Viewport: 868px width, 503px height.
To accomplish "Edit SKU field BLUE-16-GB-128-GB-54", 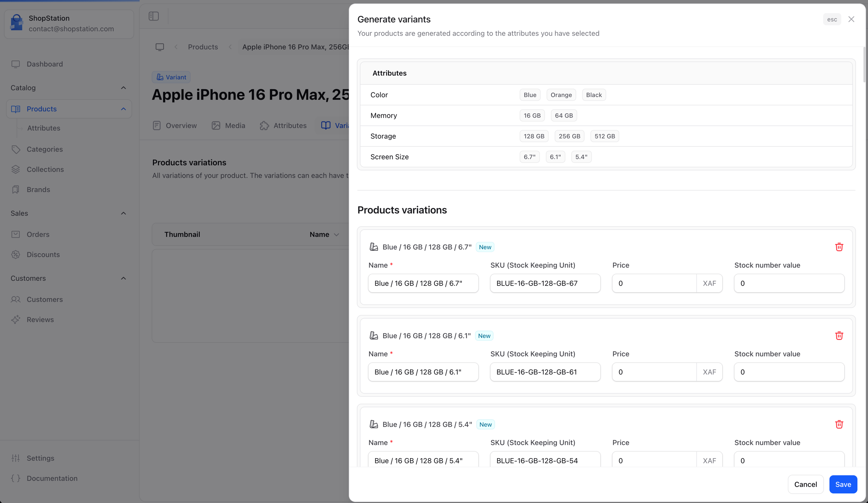I will (x=545, y=459).
